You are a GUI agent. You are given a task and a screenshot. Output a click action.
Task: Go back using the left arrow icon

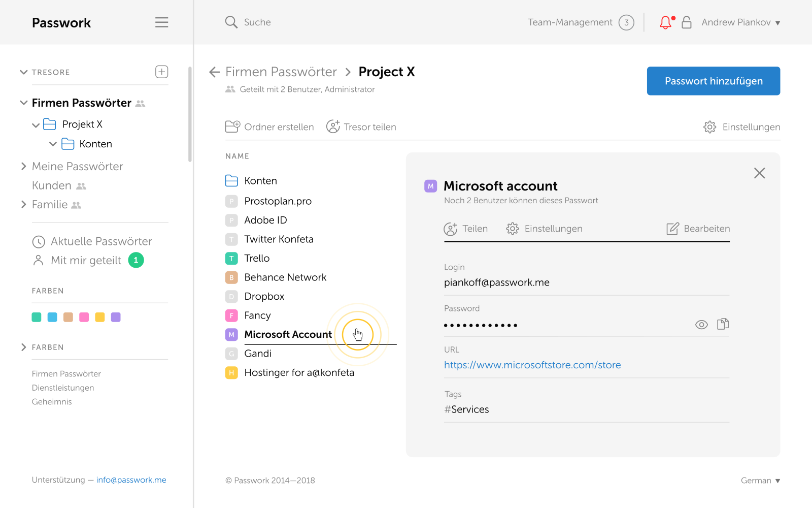tap(214, 72)
